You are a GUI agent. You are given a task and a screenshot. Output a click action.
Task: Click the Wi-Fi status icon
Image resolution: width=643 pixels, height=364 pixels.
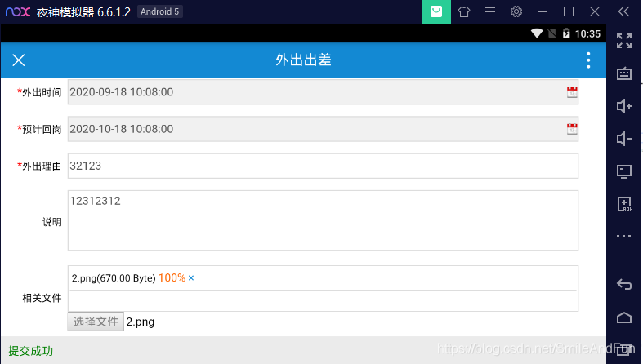537,33
